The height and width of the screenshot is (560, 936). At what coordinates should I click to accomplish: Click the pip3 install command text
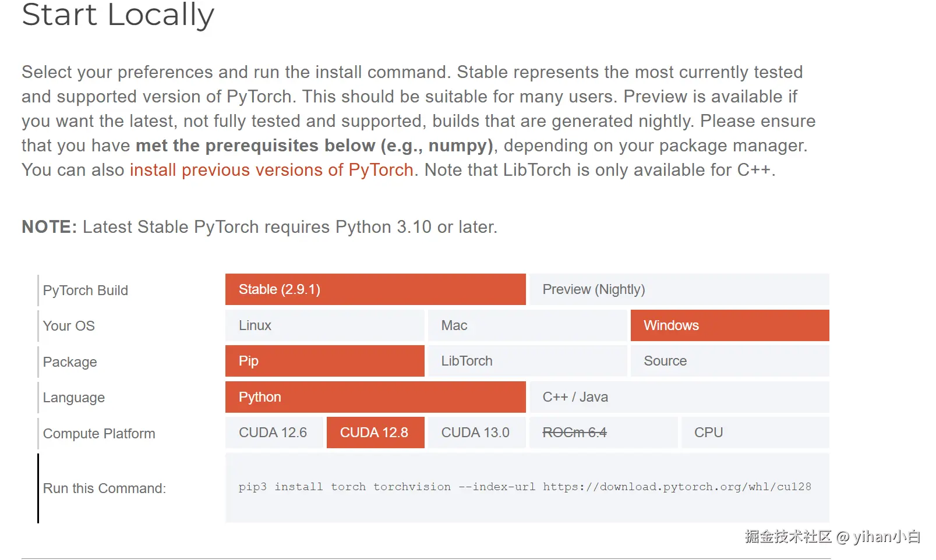coord(524,487)
